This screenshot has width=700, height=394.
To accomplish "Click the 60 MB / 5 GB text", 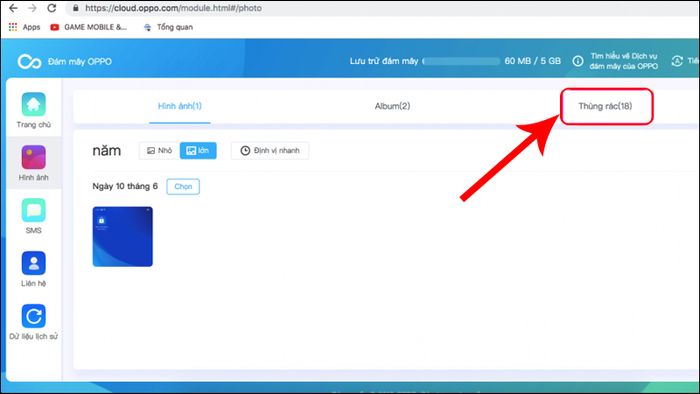I will 533,61.
